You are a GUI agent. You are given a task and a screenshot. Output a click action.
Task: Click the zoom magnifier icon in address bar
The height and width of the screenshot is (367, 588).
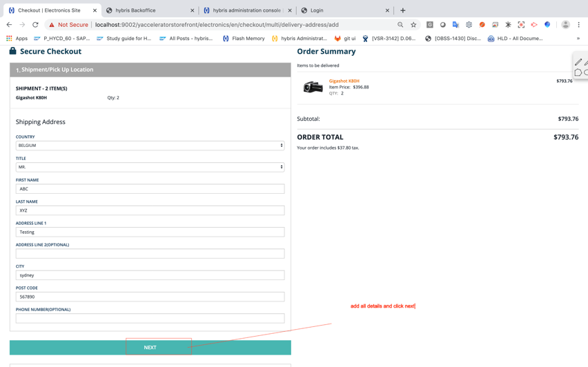pos(400,25)
